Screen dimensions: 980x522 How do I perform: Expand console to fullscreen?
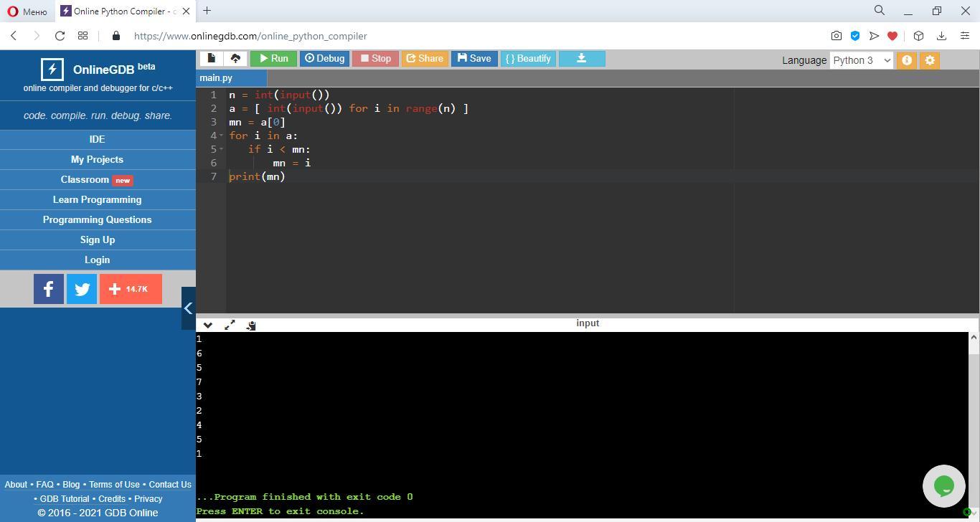coord(230,325)
